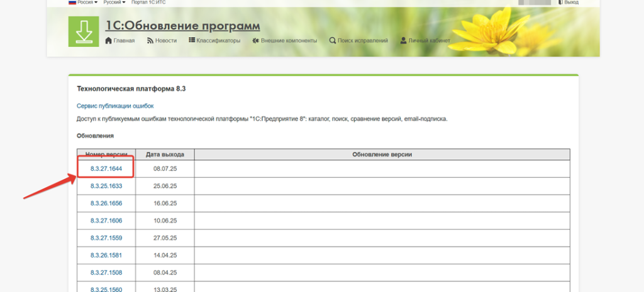The width and height of the screenshot is (644, 292).
Task: Open version 8.3.26.1581 link
Action: (106, 255)
